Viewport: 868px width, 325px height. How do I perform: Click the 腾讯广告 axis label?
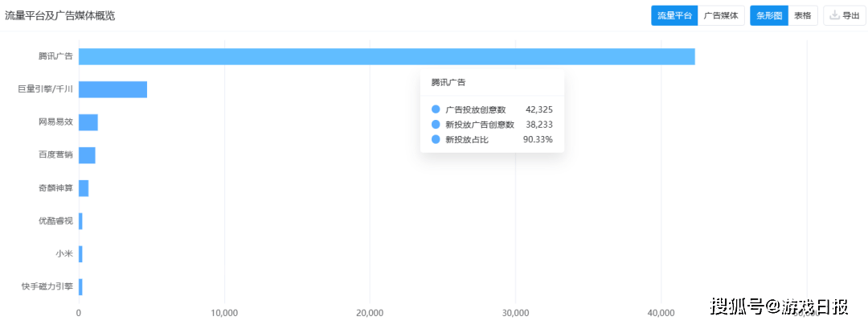click(x=55, y=56)
